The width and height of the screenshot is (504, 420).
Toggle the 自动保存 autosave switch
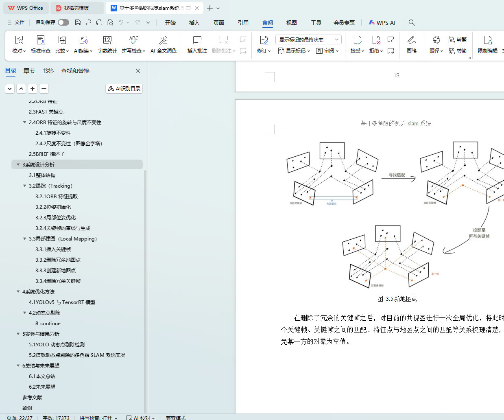tap(63, 22)
